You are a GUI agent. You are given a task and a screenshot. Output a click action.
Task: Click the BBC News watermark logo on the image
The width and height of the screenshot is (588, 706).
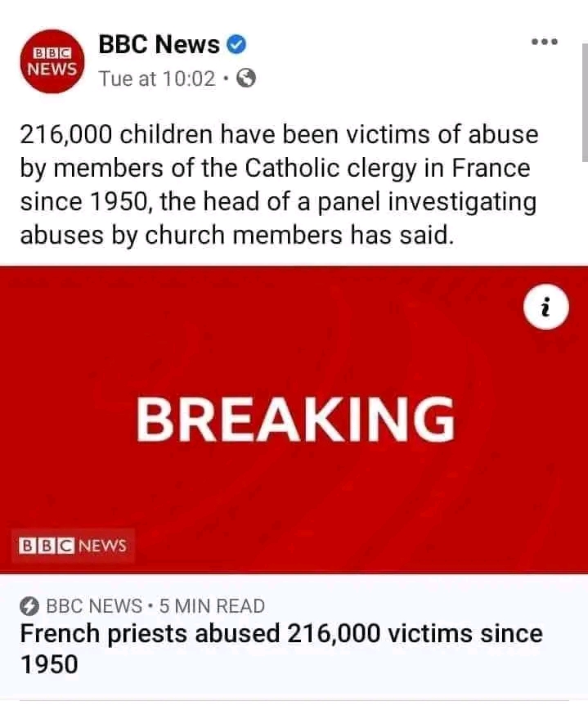pos(74,545)
